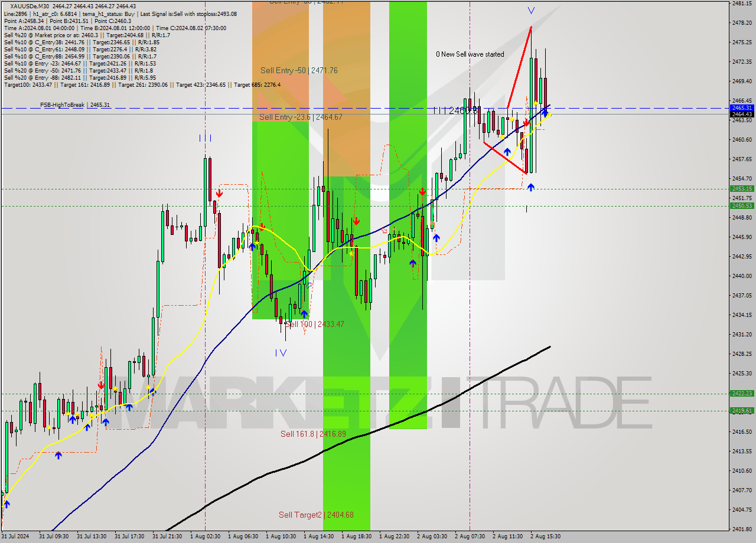Screen dimensions: 756x543
Task: Click the '2 Aug 15:30' time axis label
Action: point(545,537)
